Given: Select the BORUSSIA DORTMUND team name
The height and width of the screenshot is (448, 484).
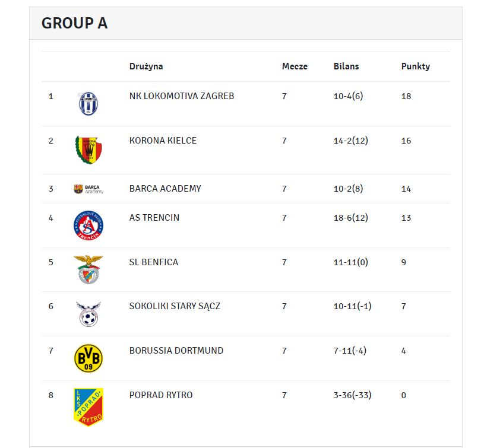Looking at the screenshot, I should point(176,351).
